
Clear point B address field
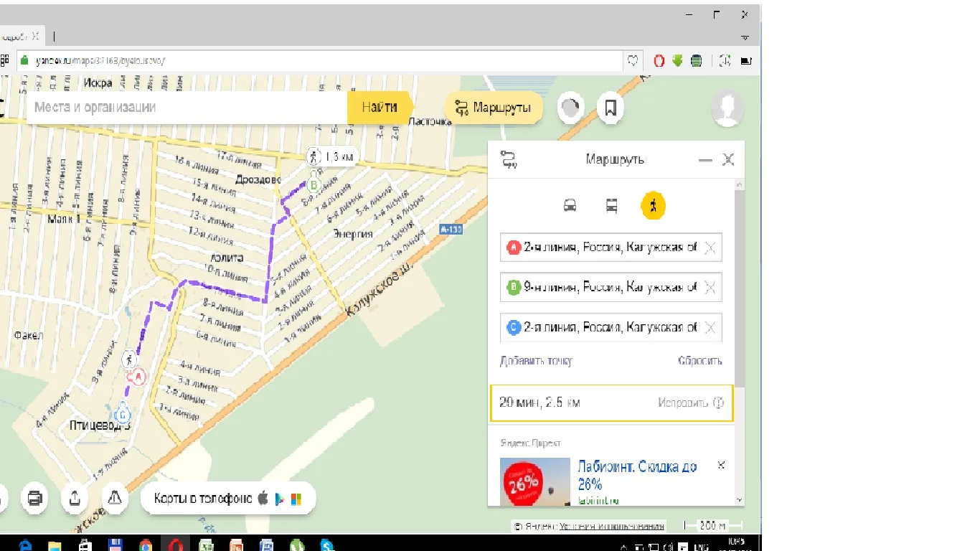710,288
